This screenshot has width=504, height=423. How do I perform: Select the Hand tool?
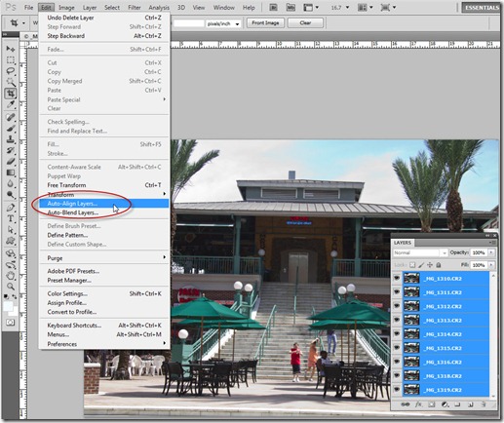11,276
